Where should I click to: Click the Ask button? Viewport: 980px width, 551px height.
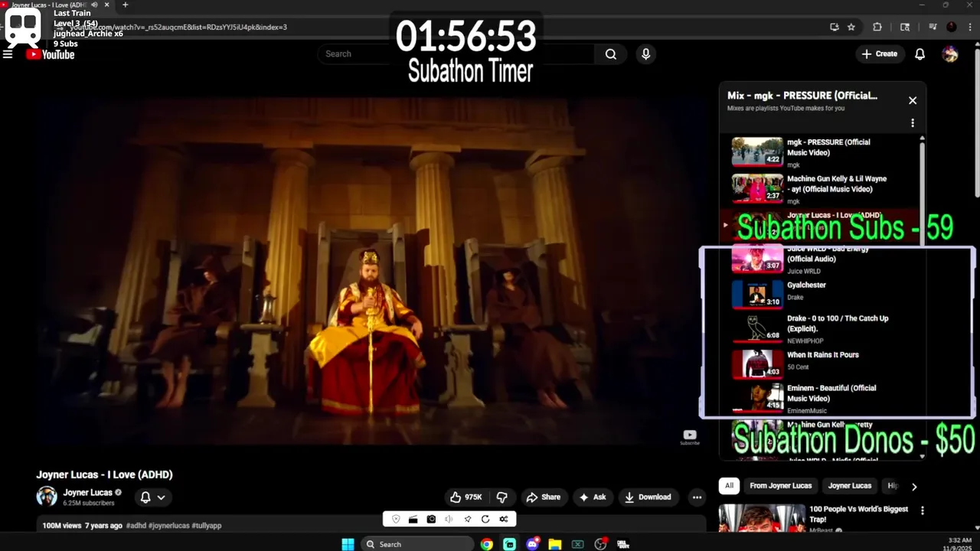pos(593,497)
